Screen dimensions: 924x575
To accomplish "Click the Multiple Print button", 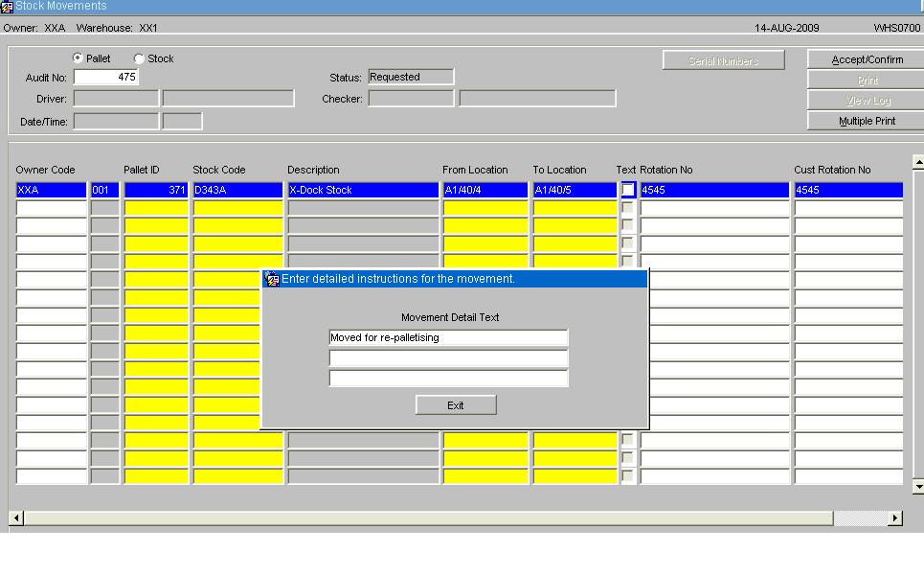I will coord(867,121).
